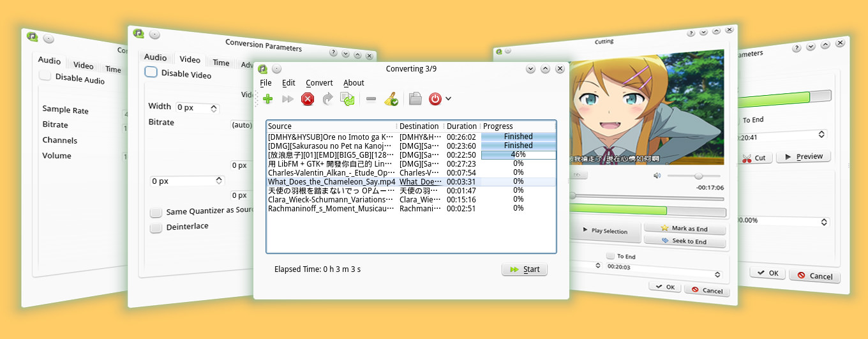Toggle the Disable Video checkbox
Screen dimensions: 868x339
pos(151,73)
